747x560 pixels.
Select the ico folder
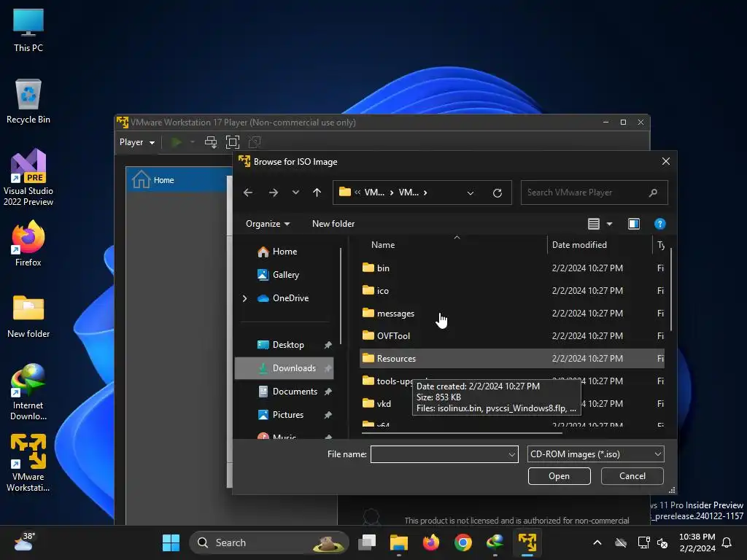click(511, 290)
